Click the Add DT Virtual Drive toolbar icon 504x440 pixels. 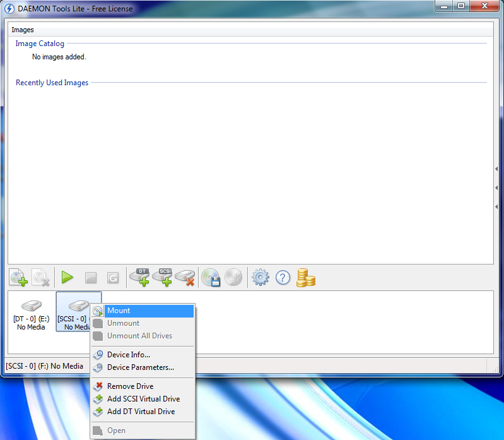tap(139, 277)
